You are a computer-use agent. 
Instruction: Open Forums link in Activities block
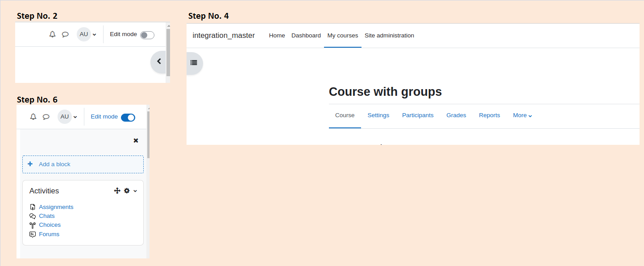click(49, 234)
